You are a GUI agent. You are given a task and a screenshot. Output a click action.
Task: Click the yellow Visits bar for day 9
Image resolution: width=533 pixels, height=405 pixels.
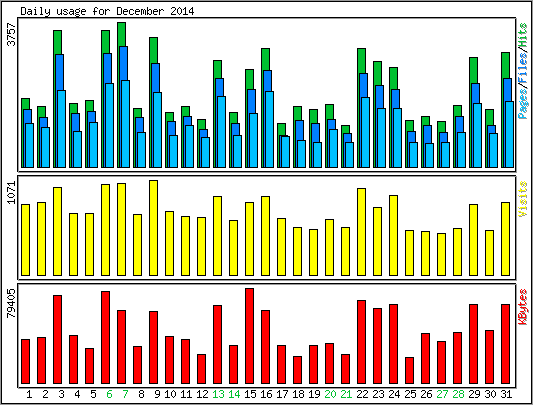tap(153, 228)
